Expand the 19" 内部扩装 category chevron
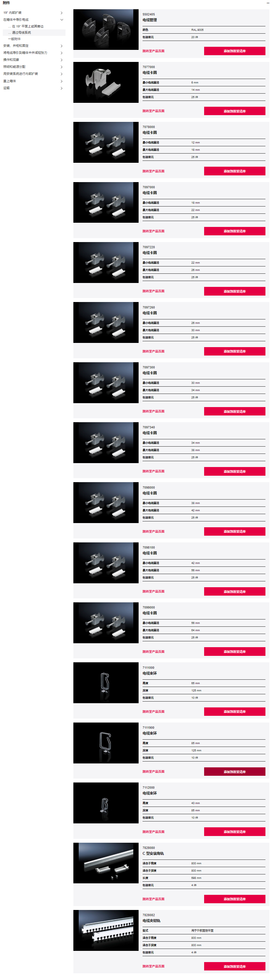This screenshot has width=273, height=980. pos(62,13)
